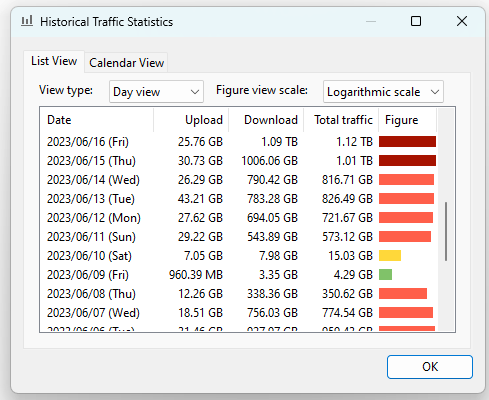Select the 2023/06/14 (Wed) row
The image size is (489, 400).
click(238, 180)
